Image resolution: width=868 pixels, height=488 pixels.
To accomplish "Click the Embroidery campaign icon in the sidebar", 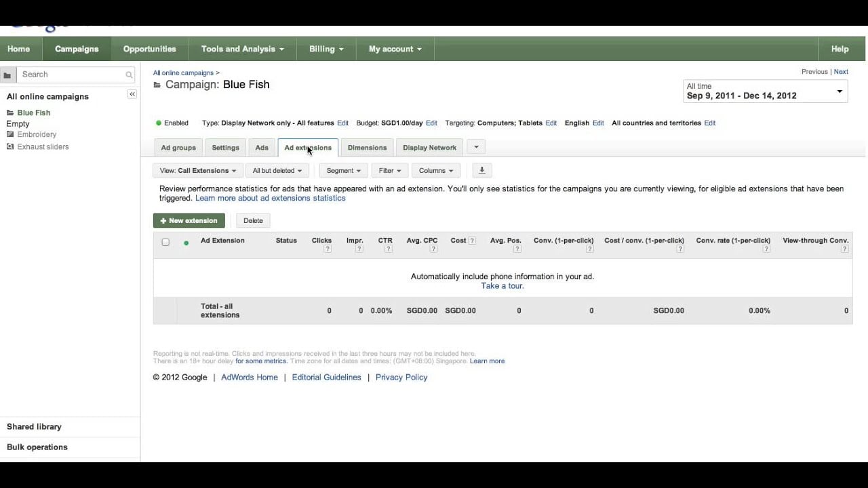I will (x=10, y=134).
